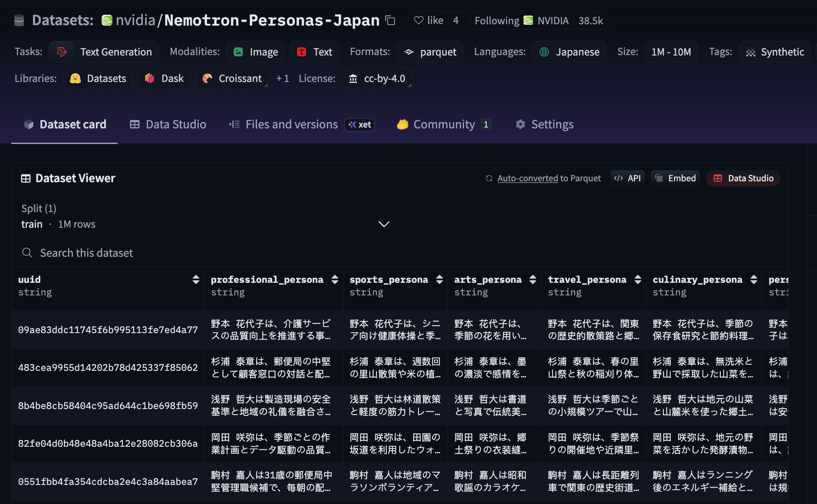Viewport: 817px width, 504px height.
Task: Click the Auto-converted link
Action: click(527, 178)
